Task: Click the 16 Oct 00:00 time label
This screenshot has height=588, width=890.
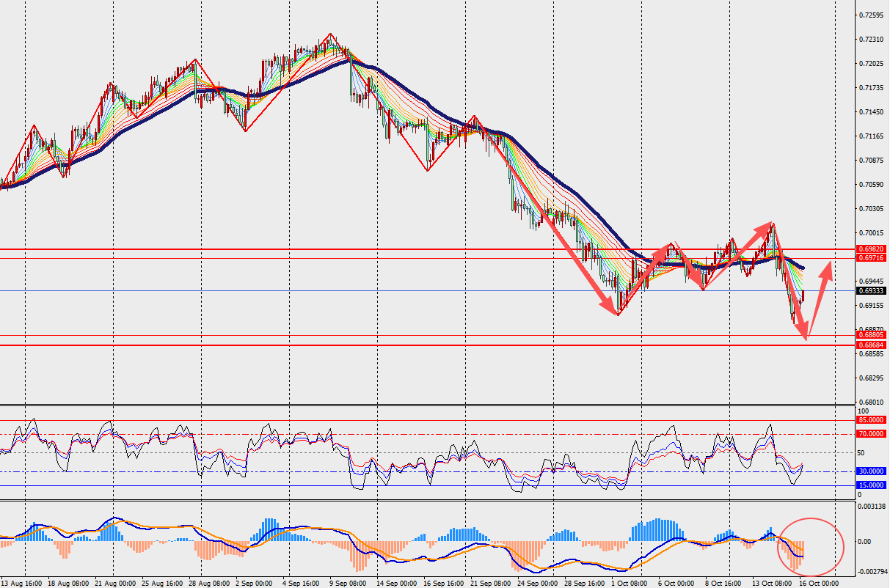Action: coord(817,584)
